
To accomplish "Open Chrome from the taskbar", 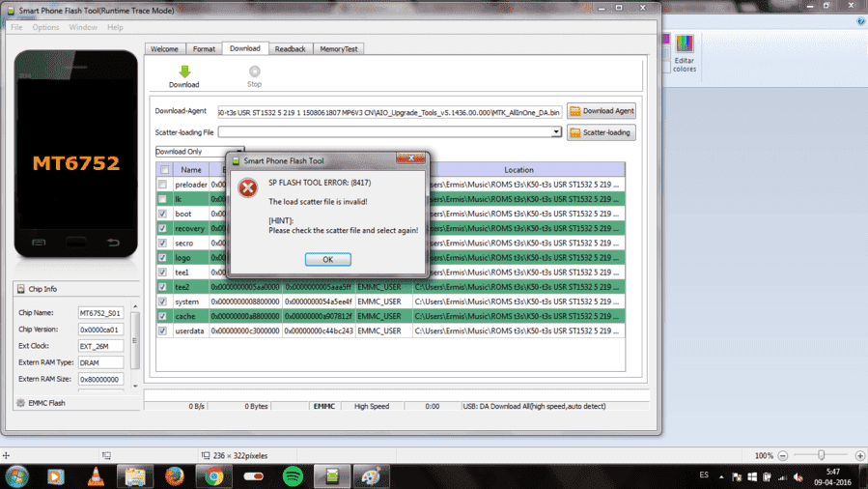I will pyautogui.click(x=214, y=476).
